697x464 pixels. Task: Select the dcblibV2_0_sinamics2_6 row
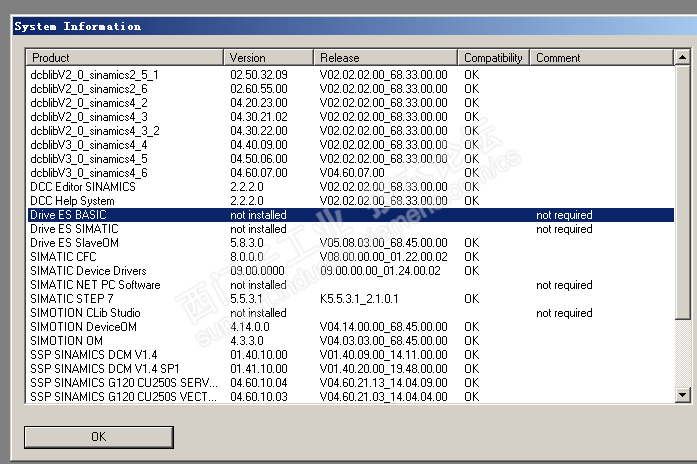pyautogui.click(x=350, y=89)
